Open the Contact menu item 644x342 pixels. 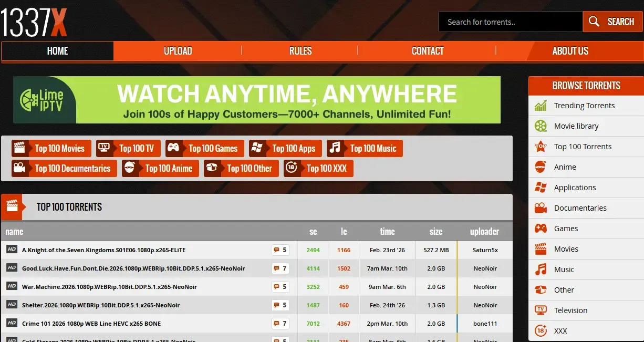click(427, 51)
